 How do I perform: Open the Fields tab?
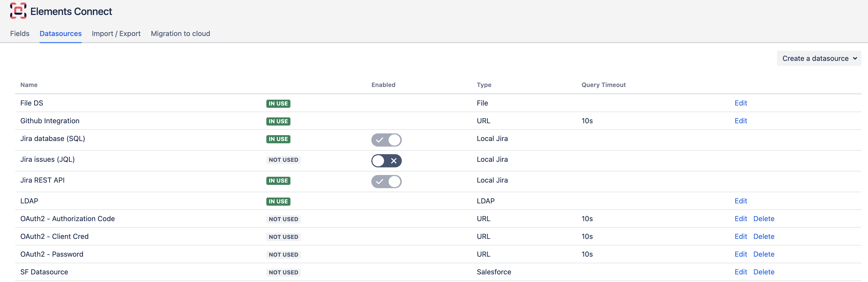point(20,34)
